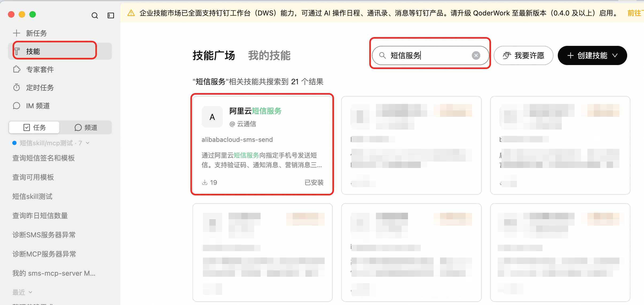Click the 创建技能 button
The width and height of the screenshot is (644, 305).
pos(592,55)
